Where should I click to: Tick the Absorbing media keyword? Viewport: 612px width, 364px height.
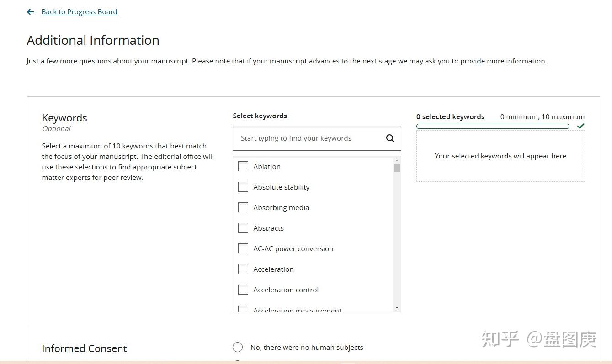click(243, 207)
